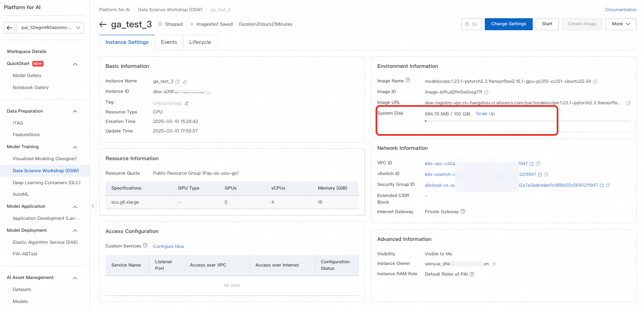Viewport: 644px width, 310px height.
Task: Open VPC ID in external link icon
Action: point(531,164)
